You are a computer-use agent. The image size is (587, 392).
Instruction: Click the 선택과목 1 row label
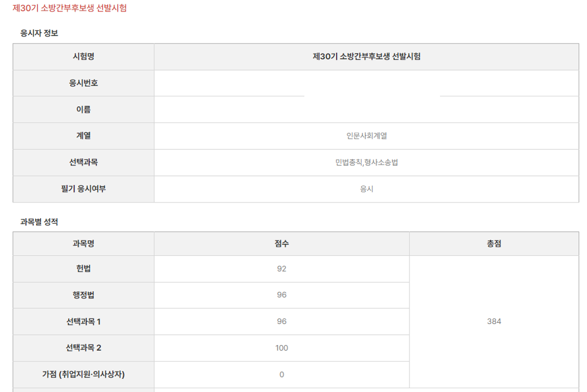pyautogui.click(x=83, y=322)
